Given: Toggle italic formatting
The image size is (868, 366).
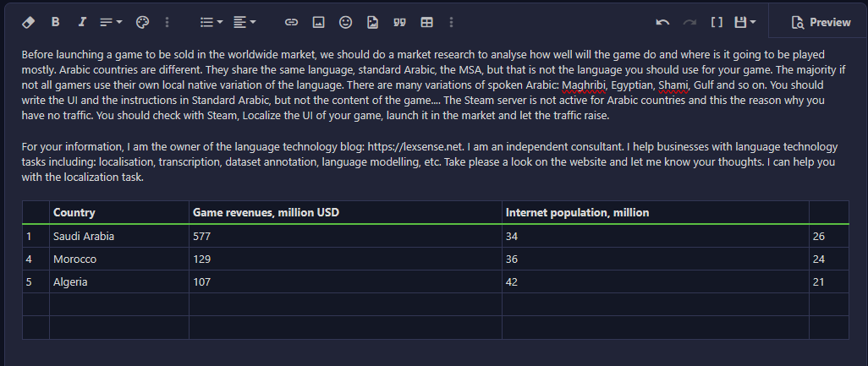Looking at the screenshot, I should tap(82, 22).
